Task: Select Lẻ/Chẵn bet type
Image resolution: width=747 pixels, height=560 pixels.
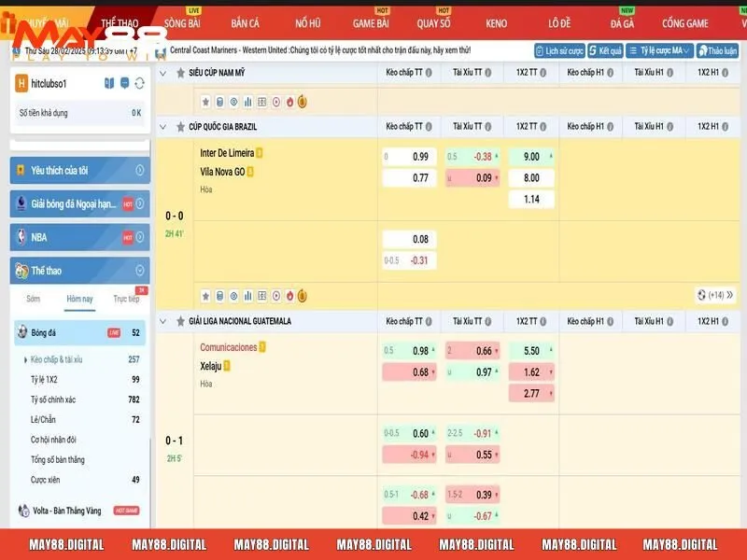Action: 43,419
